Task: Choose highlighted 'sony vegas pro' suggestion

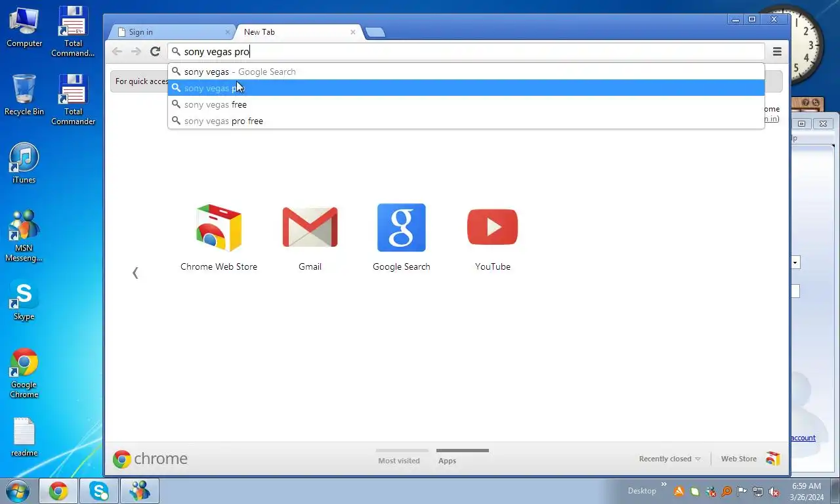Action: click(466, 88)
